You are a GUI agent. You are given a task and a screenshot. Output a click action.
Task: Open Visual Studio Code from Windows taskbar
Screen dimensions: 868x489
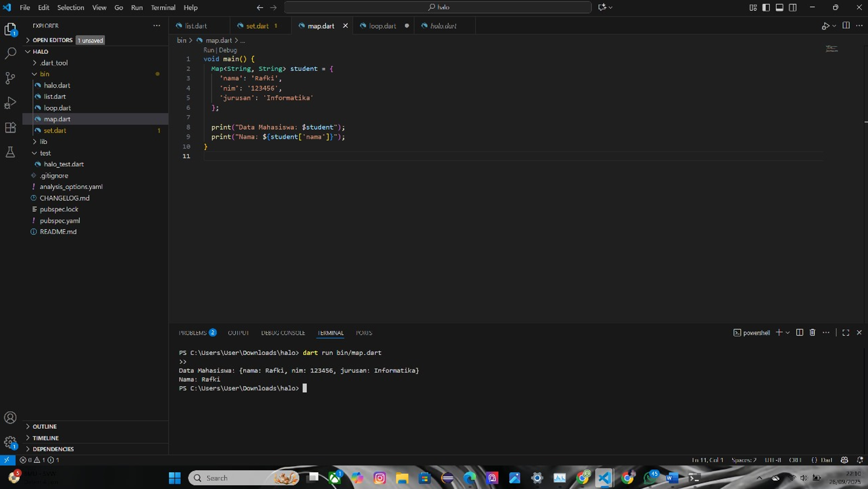[604, 478]
